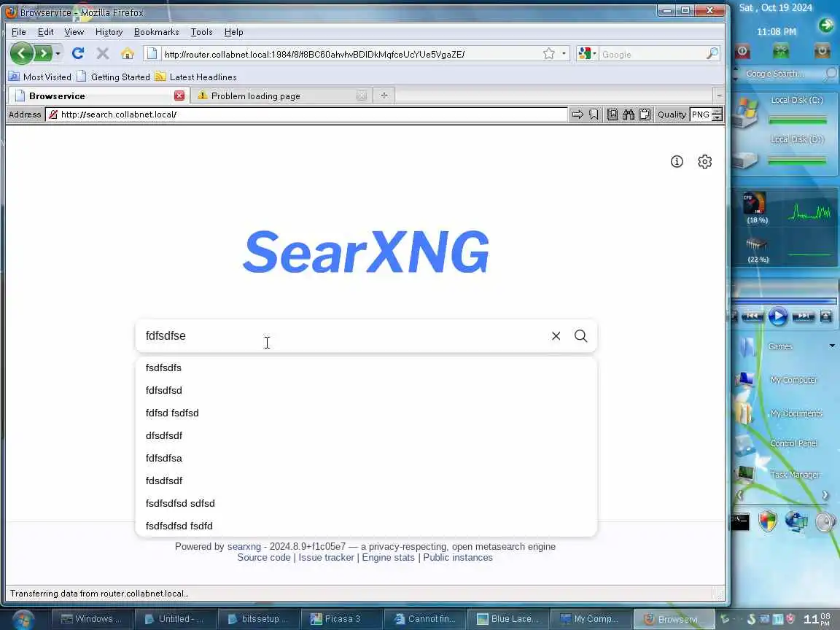Open Latest Headlines bookmark
This screenshot has width=840, height=630.
(195, 77)
